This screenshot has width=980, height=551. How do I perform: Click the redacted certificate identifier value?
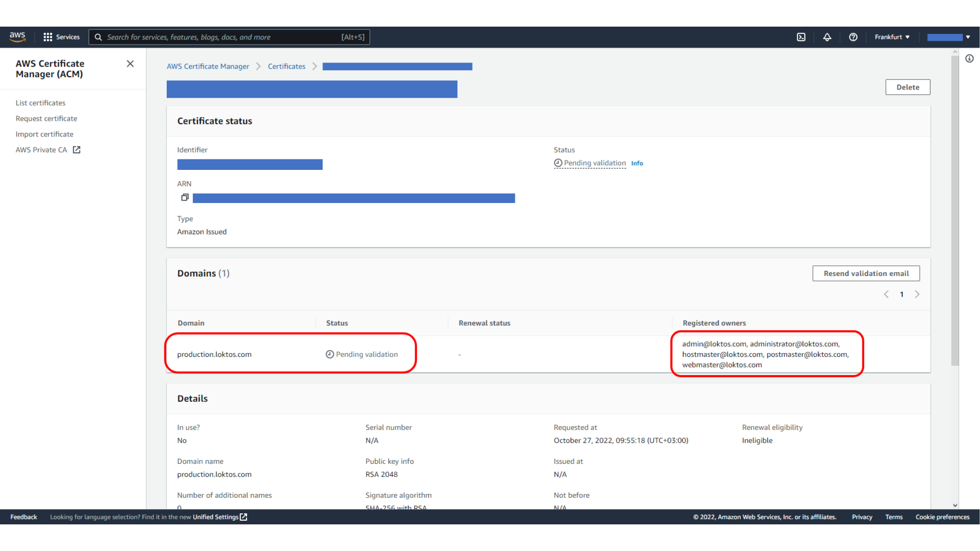[x=250, y=164]
